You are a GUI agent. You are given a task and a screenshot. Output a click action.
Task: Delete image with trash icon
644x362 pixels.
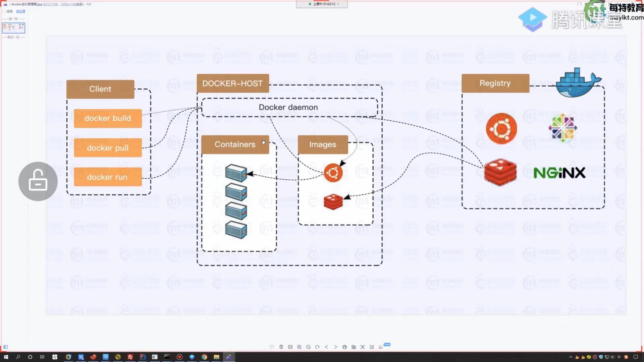point(281,347)
